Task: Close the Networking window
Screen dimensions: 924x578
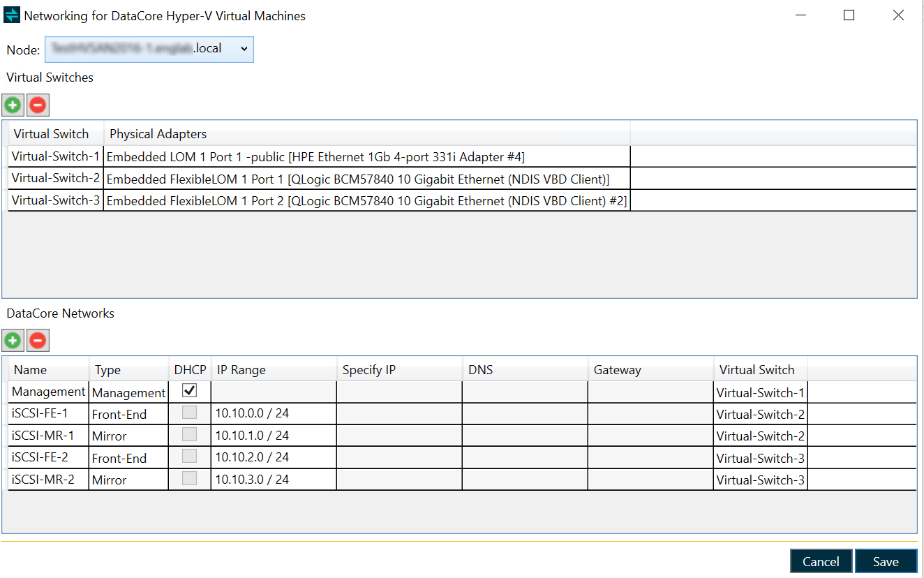Action: [898, 15]
